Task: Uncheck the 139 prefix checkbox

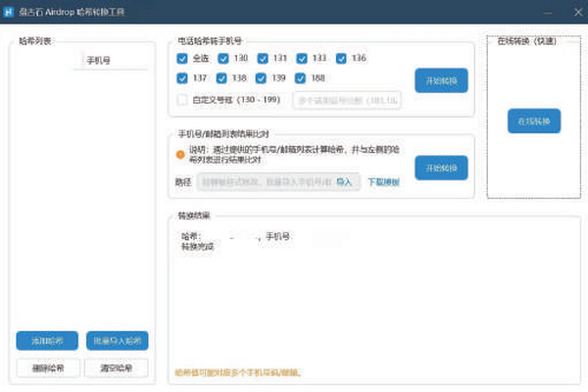Action: (263, 77)
